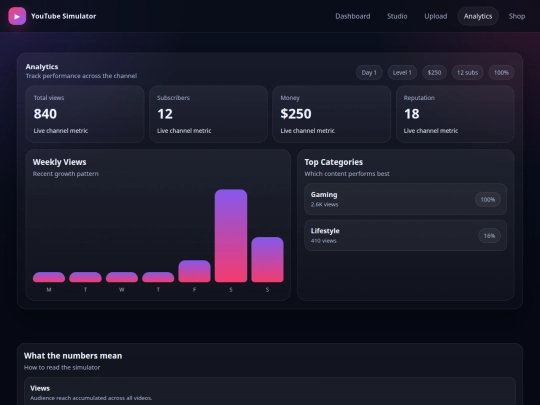Click the M day label under chart
The image size is (540, 405).
point(49,290)
